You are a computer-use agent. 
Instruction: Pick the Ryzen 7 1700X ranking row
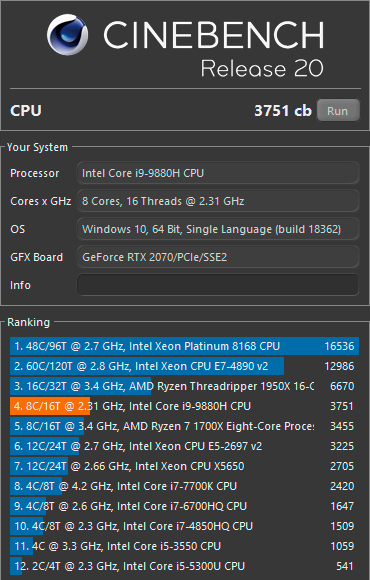pos(184,426)
